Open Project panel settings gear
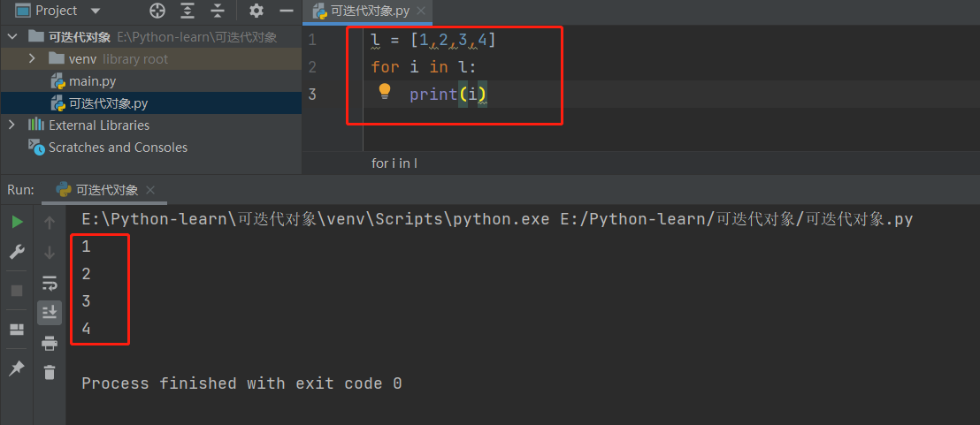Image resolution: width=980 pixels, height=425 pixels. (256, 11)
